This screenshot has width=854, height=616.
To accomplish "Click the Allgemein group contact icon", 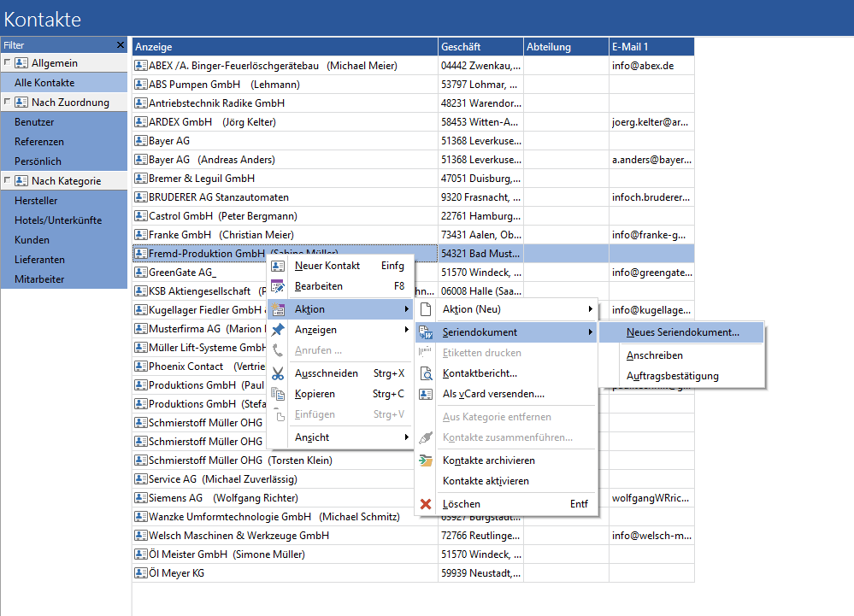I will (21, 63).
